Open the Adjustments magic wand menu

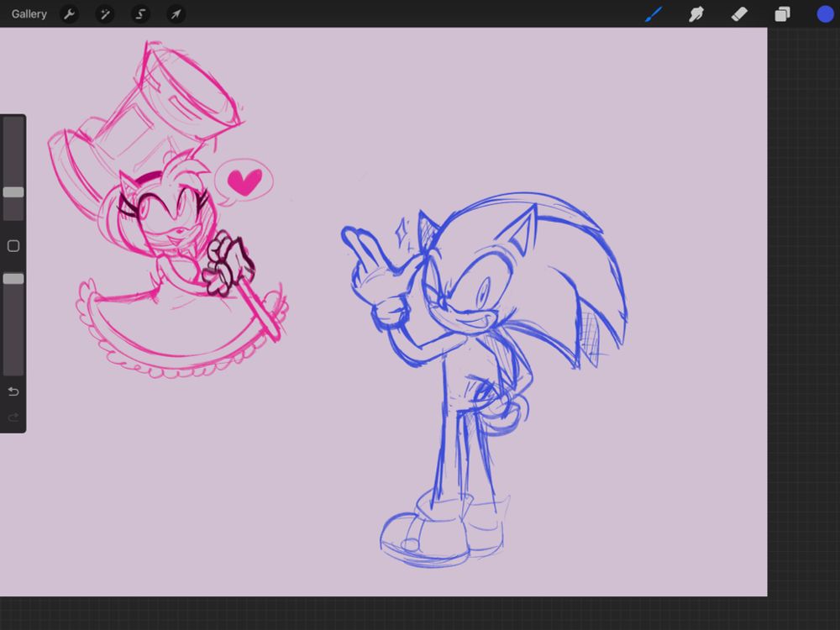(105, 14)
